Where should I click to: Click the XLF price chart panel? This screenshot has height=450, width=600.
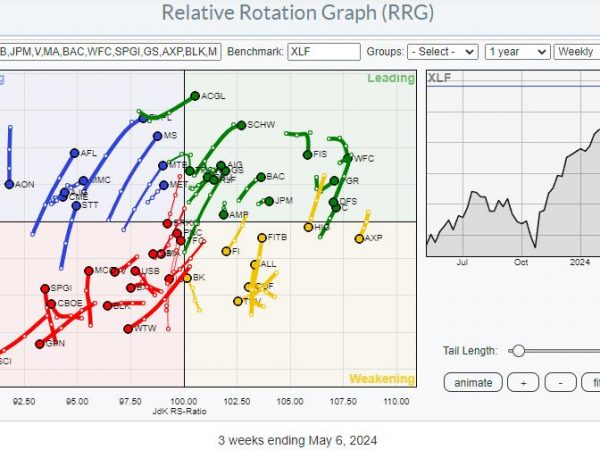[513, 163]
